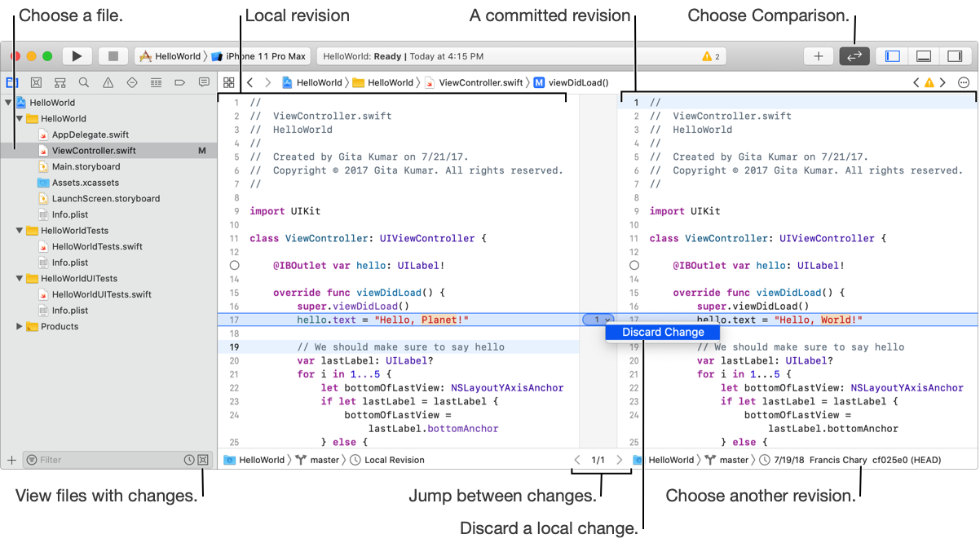
Task: Go forward with the jump bar arrow
Action: tap(269, 82)
